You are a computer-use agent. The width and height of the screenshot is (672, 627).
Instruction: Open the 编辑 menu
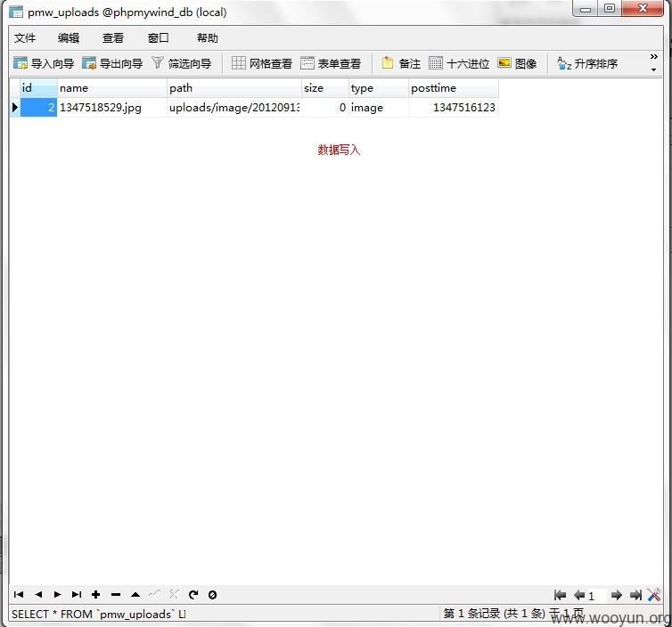tap(69, 38)
